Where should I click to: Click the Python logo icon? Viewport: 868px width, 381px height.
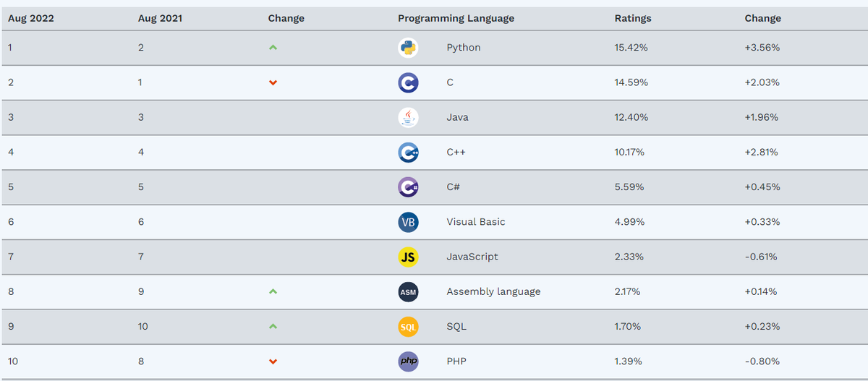coord(408,48)
